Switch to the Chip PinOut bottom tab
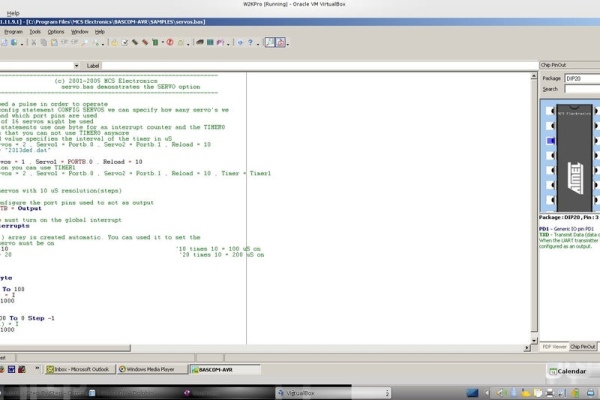 583,347
